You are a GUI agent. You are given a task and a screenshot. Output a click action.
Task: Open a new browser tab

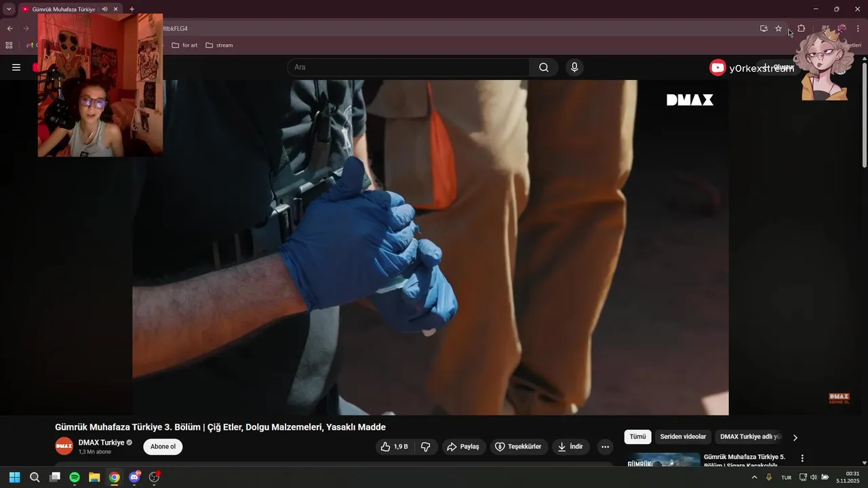click(132, 9)
